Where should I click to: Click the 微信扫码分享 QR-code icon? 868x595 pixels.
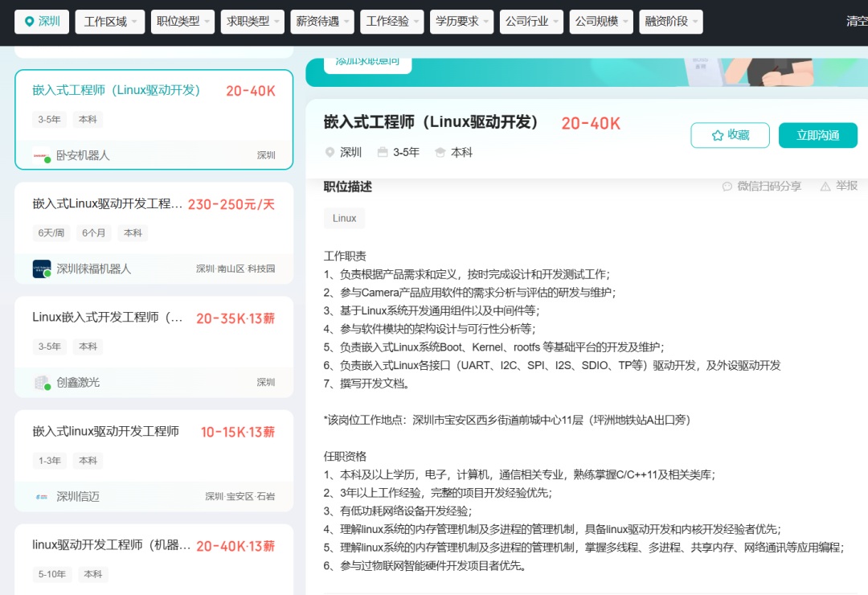(728, 185)
